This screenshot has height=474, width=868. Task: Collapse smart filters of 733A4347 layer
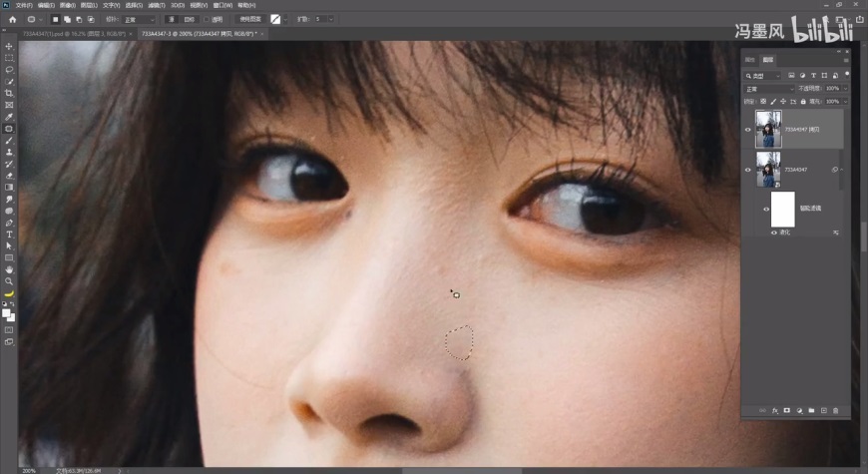(841, 170)
